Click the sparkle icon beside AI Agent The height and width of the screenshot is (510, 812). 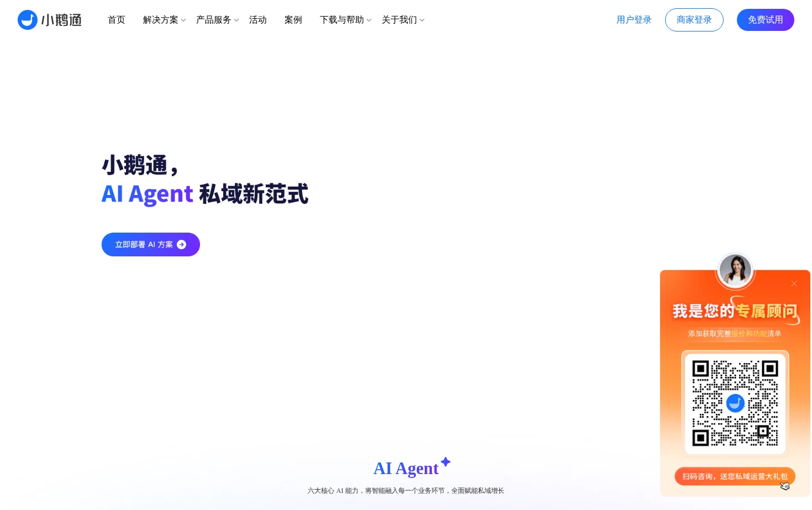[446, 461]
